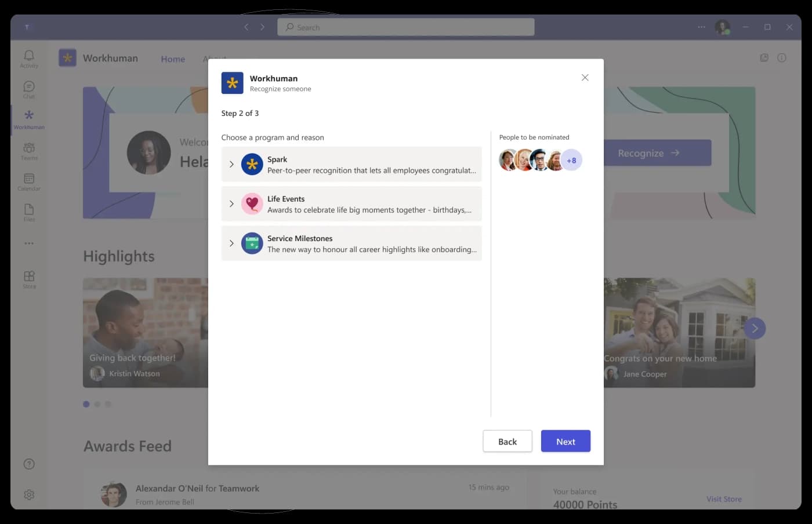Screen dimensions: 812x524
Task: Select the Home tab
Action: point(172,59)
